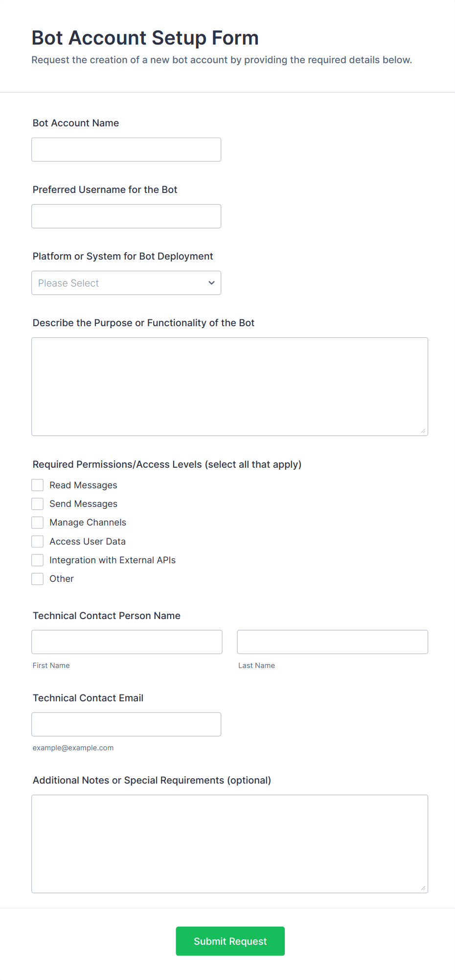
Task: Tick the Manage Channels checkbox
Action: 38,523
